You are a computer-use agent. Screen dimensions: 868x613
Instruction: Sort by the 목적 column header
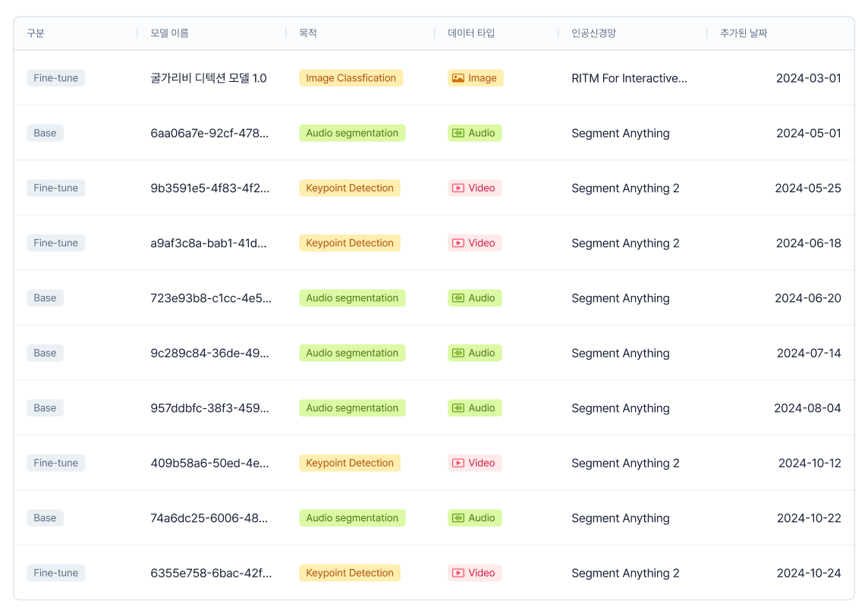308,33
